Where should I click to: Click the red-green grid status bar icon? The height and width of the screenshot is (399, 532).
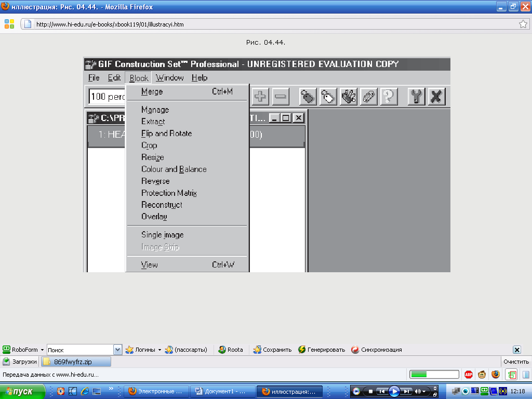click(512, 374)
